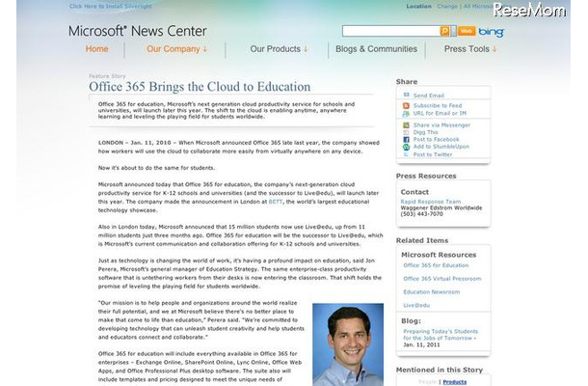Click the RSS Subscribe to Feed icon
This screenshot has height=386, width=588.
point(406,105)
